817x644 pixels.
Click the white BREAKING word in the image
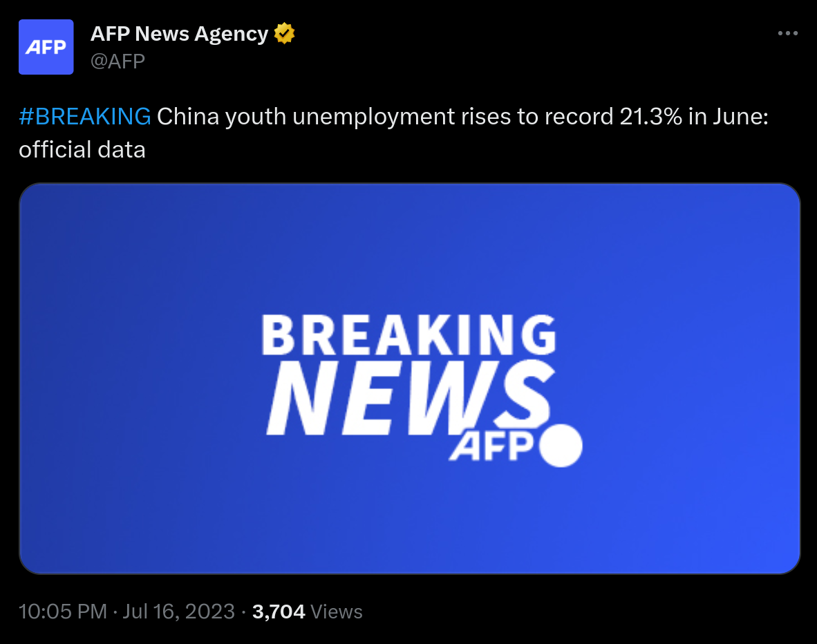[x=409, y=335]
